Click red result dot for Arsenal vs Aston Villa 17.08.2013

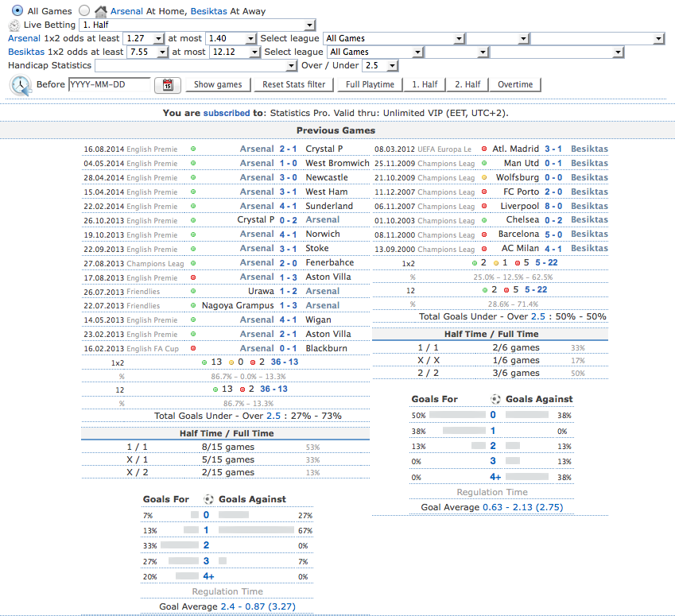coord(193,277)
